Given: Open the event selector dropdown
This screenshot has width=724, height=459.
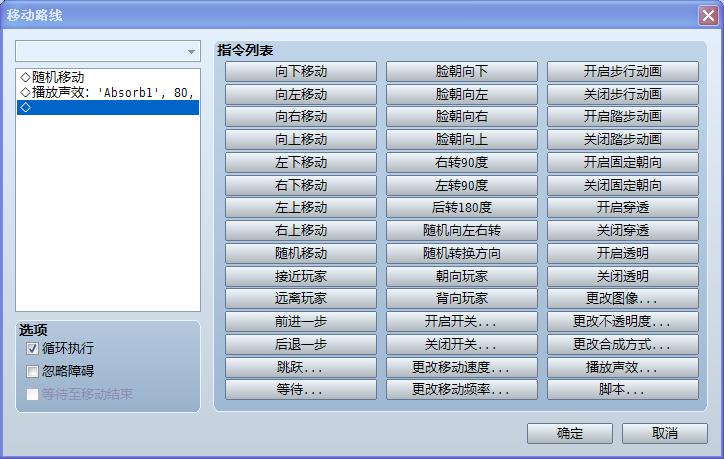Looking at the screenshot, I should (x=108, y=51).
